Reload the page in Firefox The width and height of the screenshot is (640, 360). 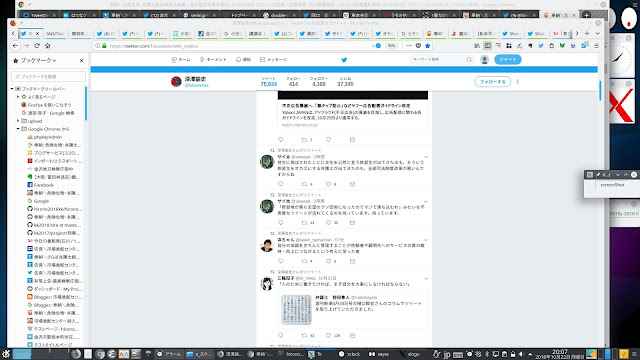pyautogui.click(x=37, y=46)
